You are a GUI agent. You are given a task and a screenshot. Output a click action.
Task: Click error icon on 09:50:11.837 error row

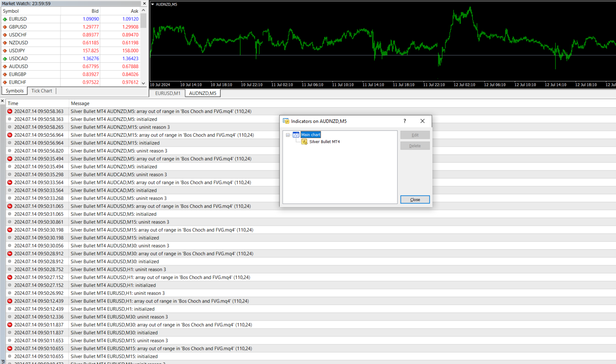(10, 325)
